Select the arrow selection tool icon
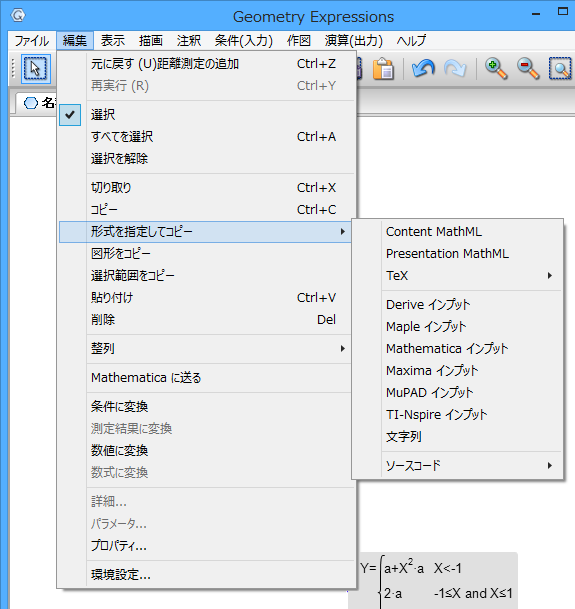The height and width of the screenshot is (609, 575). click(35, 69)
